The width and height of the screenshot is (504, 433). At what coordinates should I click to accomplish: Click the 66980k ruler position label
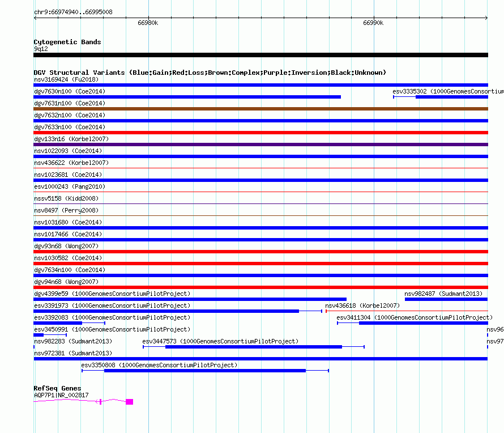pos(148,23)
